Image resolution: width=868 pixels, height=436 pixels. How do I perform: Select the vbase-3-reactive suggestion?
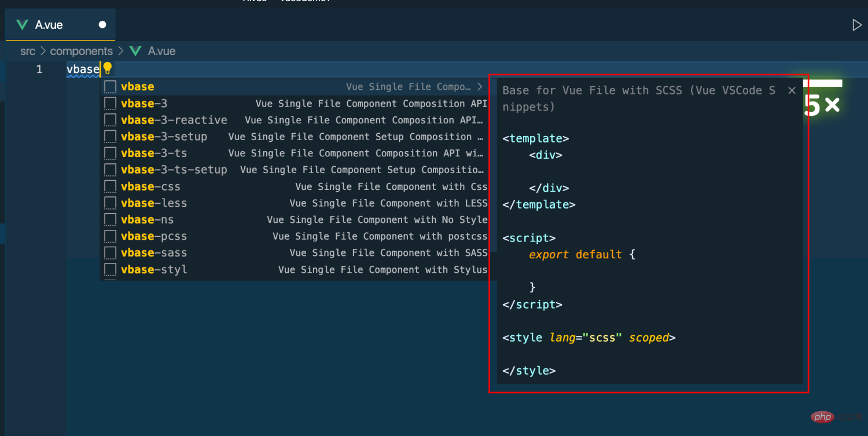coord(174,120)
